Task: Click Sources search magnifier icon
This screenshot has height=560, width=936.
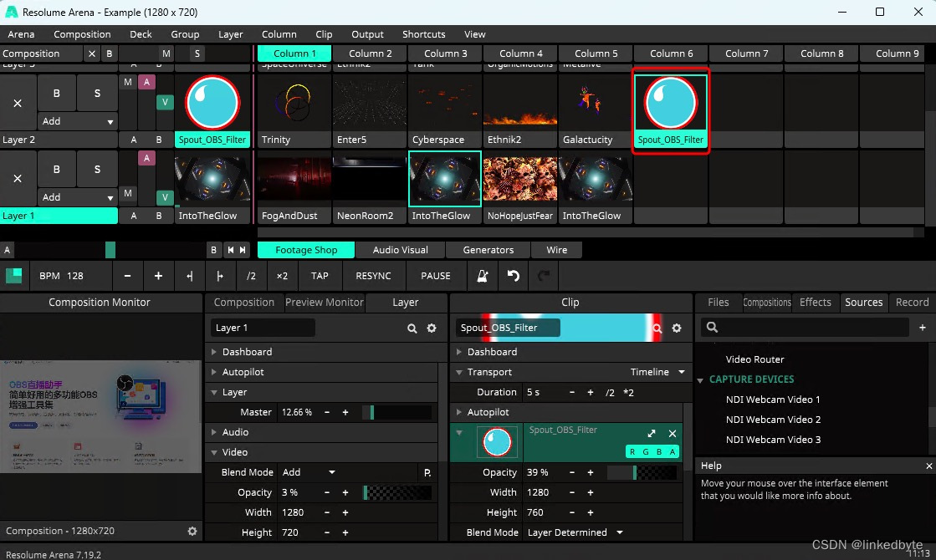Action: 712,327
